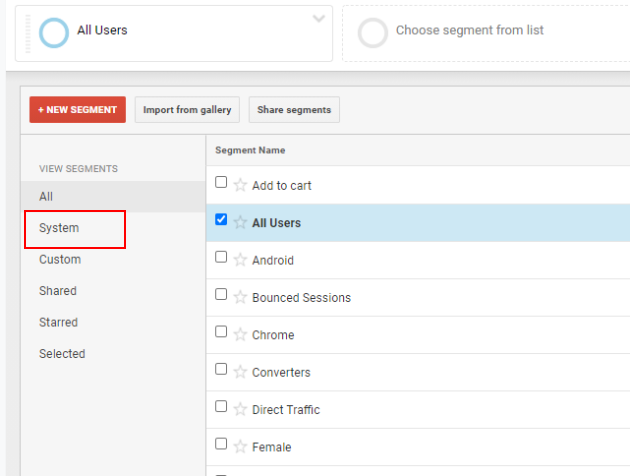Viewport: 630px width, 476px height.
Task: Check the Female segment checkbox
Action: 221,443
